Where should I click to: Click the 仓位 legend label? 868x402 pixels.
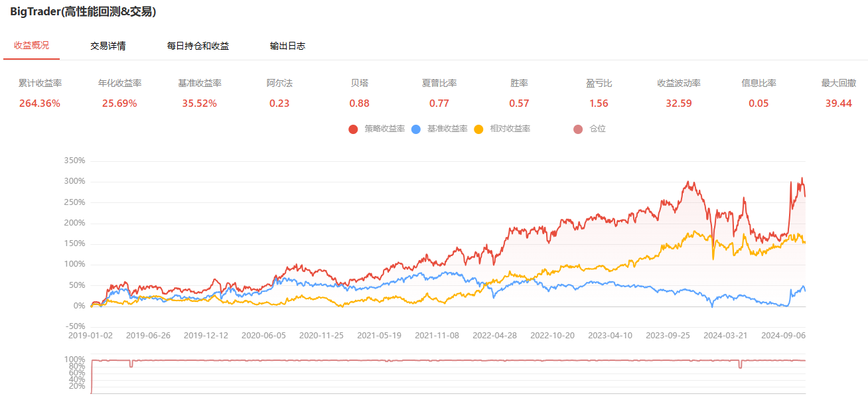(x=597, y=129)
